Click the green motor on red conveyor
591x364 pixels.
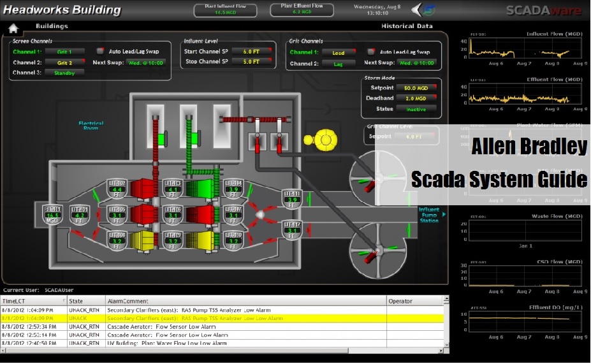pos(162,139)
